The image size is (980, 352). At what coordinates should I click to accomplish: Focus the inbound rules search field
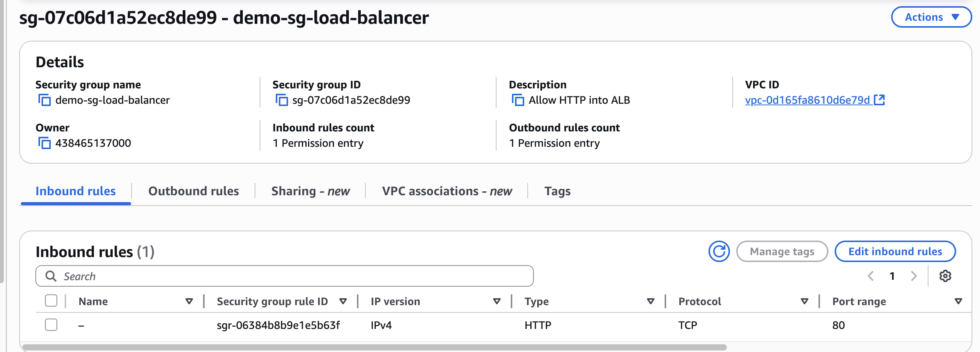[285, 276]
